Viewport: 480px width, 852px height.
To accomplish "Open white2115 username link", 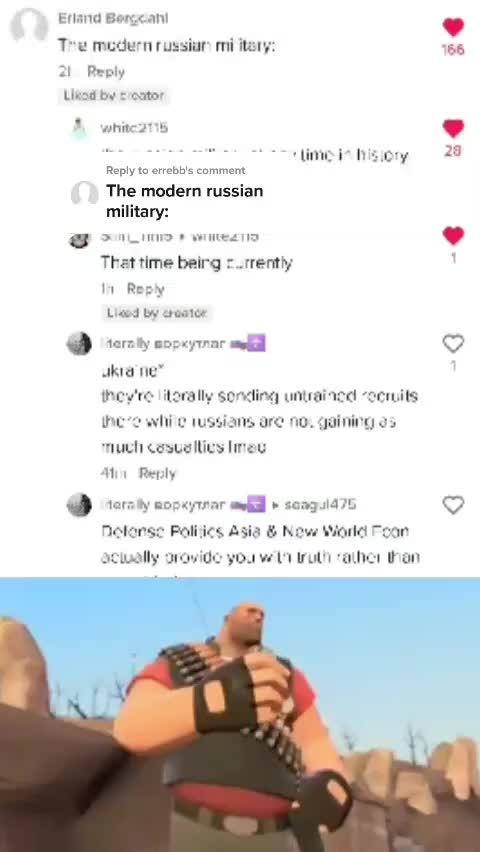I will click(x=134, y=128).
